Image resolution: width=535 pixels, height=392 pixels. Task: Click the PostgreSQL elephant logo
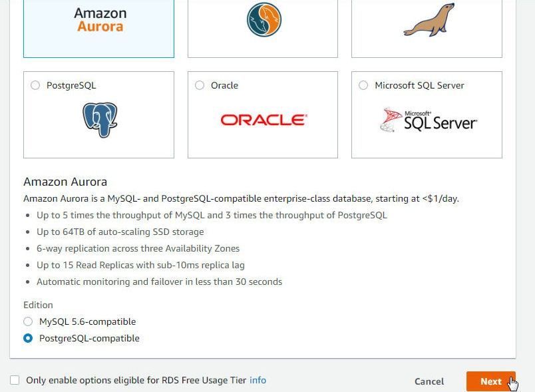(x=100, y=120)
